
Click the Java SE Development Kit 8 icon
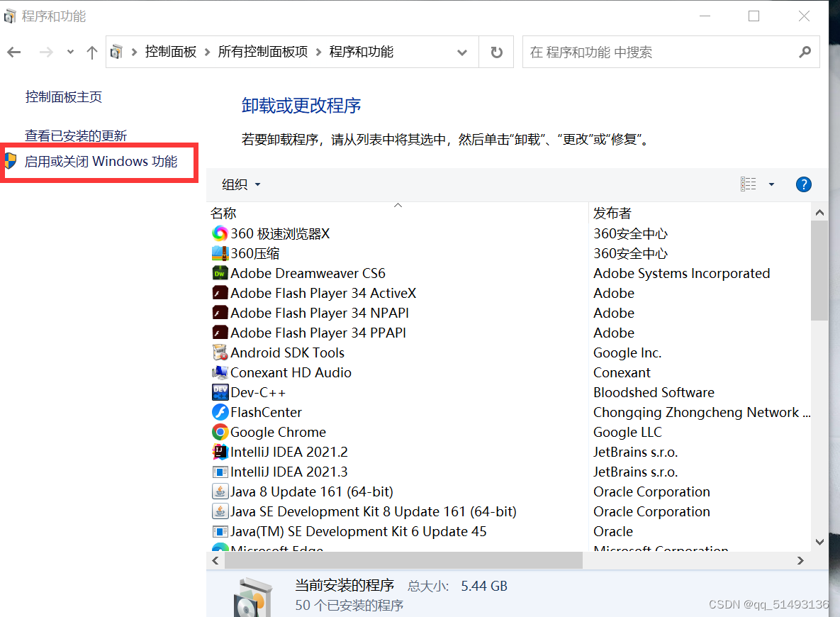[220, 511]
